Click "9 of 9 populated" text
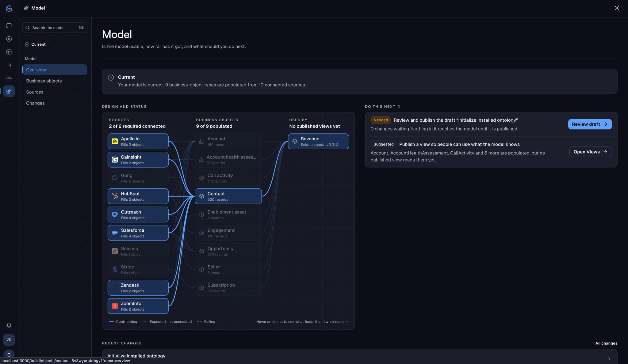This screenshot has width=628, height=364. (214, 126)
